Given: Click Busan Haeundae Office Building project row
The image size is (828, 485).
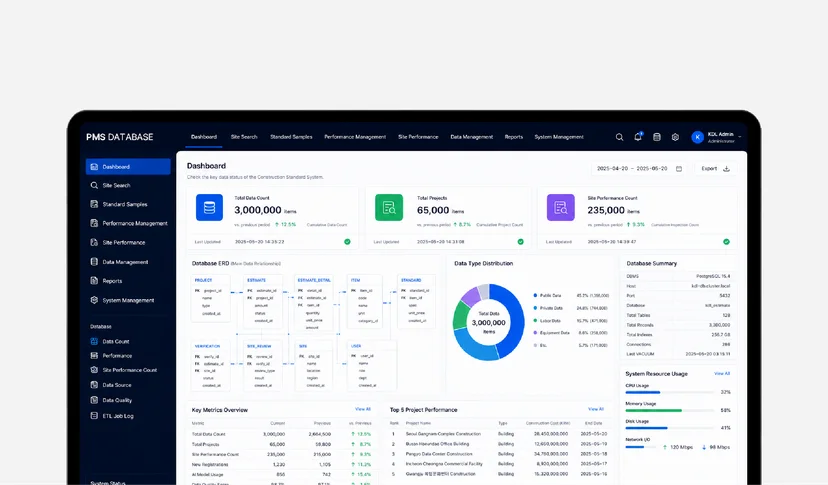Looking at the screenshot, I should (x=498, y=444).
